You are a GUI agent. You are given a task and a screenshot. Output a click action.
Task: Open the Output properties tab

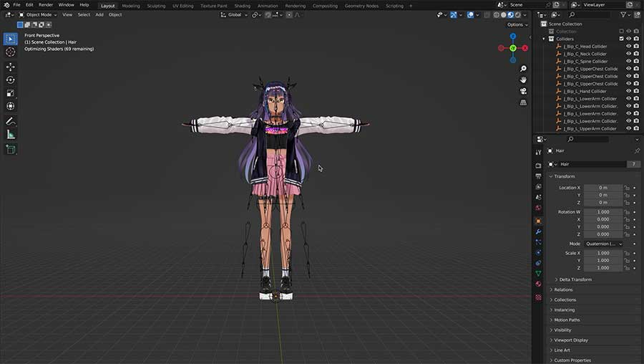538,176
